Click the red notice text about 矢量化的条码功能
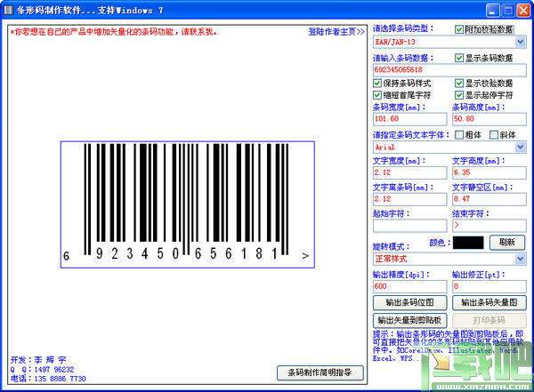Image resolution: width=534 pixels, height=392 pixels. pyautogui.click(x=114, y=32)
